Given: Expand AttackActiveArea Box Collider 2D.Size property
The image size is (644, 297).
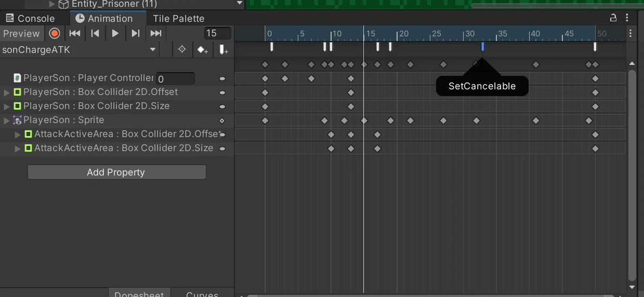Looking at the screenshot, I should coord(17,148).
